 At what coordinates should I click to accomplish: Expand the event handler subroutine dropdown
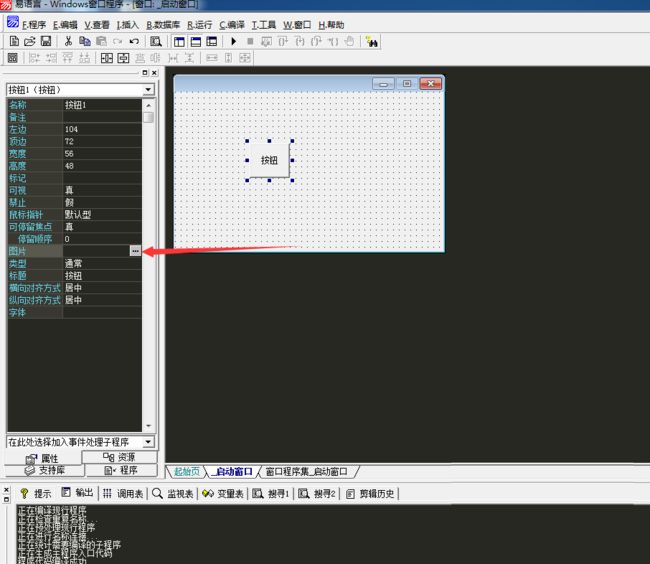[148, 442]
